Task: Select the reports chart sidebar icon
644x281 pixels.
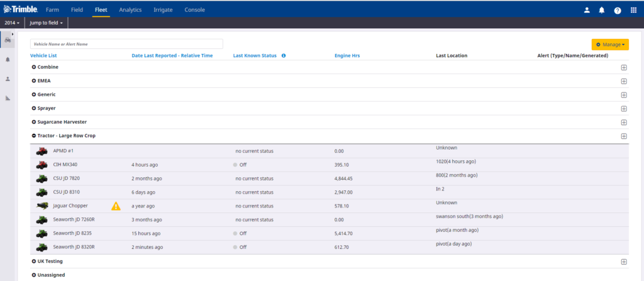Action: click(8, 98)
